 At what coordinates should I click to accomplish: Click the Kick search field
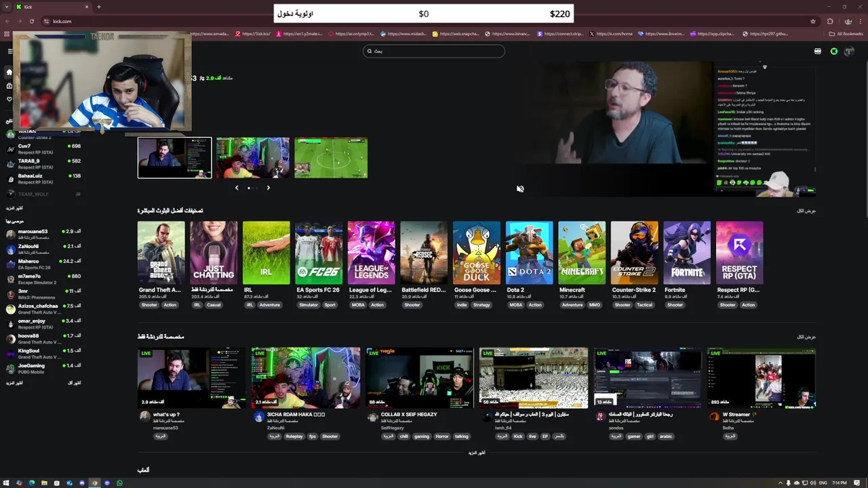[x=434, y=51]
